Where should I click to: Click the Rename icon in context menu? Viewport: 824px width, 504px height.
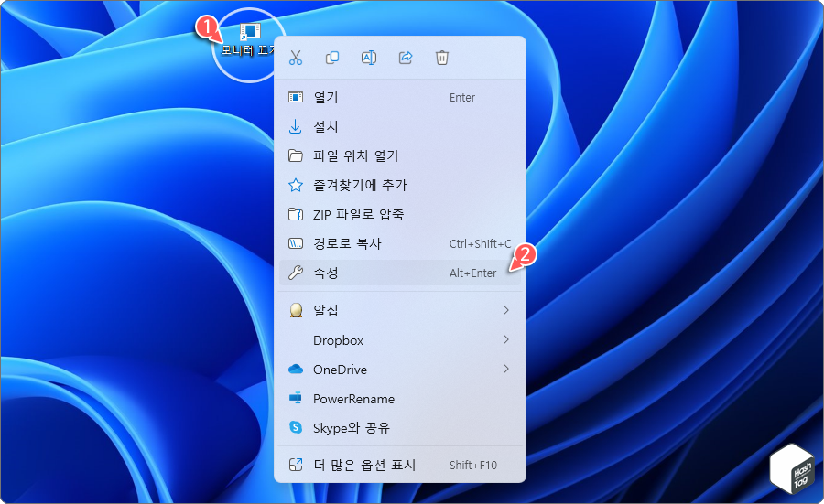click(369, 58)
